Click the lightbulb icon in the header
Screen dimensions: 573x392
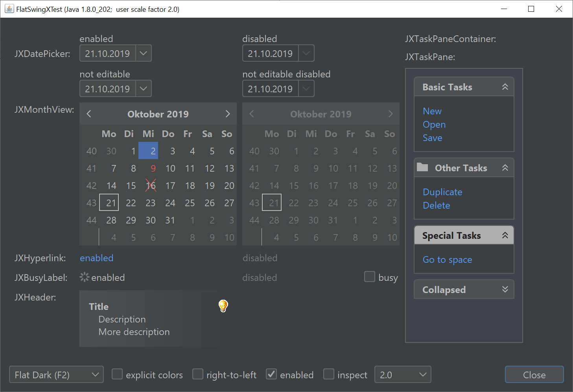pos(223,306)
